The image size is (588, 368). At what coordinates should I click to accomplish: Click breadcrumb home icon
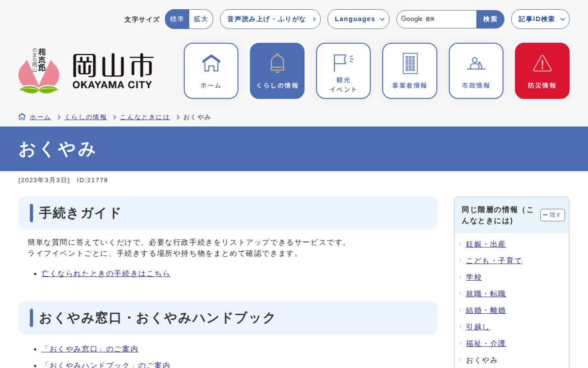pyautogui.click(x=22, y=117)
